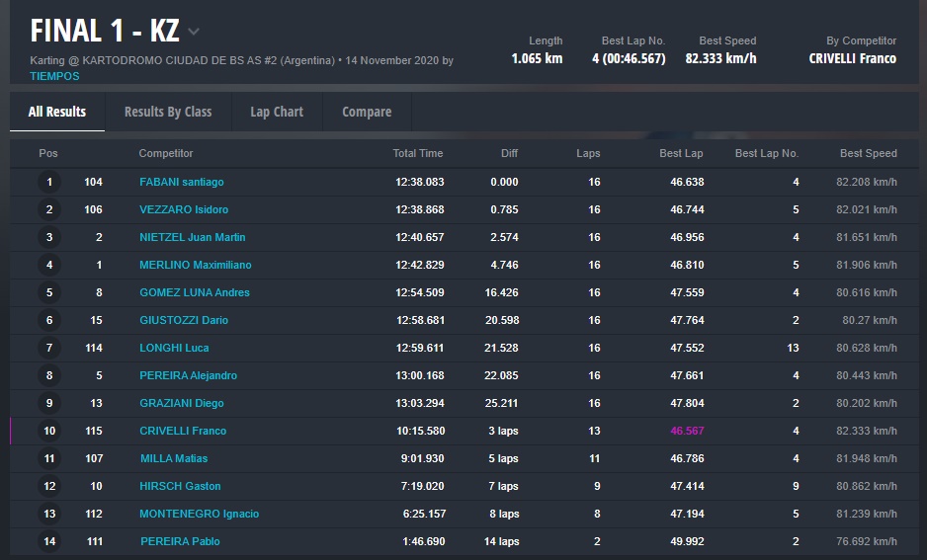Screen dimensions: 927x560
Task: Open CRIVELLI Franco competitor page
Action: click(183, 431)
